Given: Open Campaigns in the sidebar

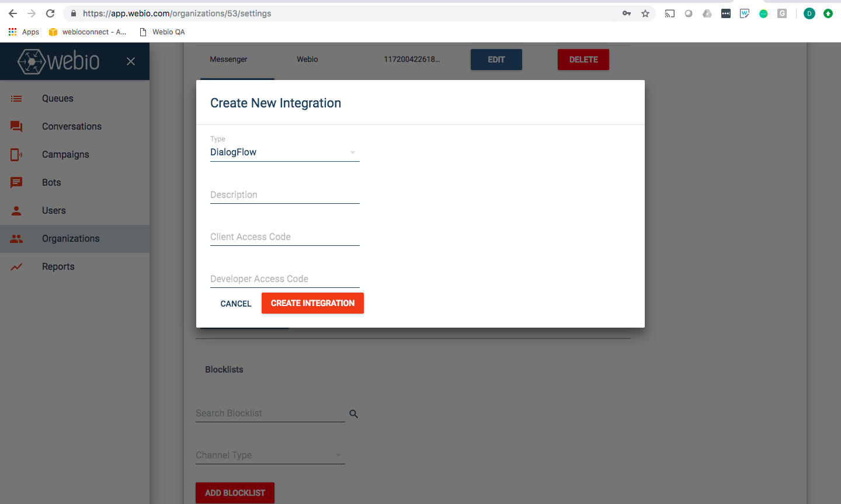Looking at the screenshot, I should point(75,155).
